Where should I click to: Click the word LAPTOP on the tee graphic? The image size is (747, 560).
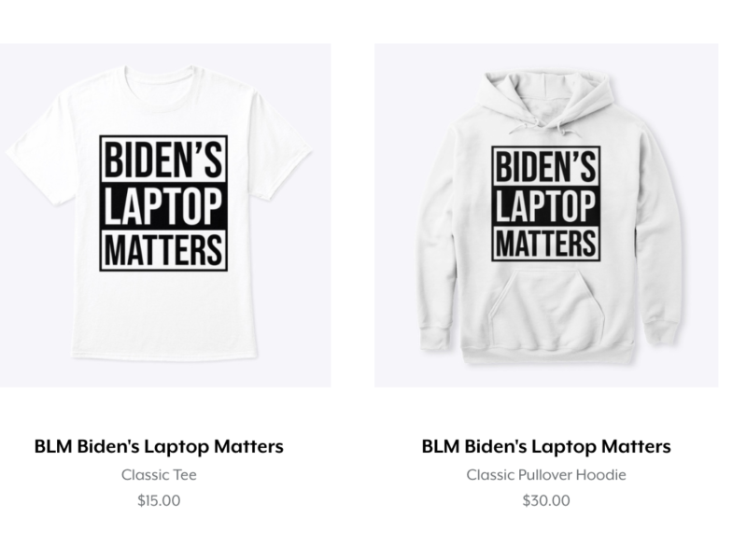pyautogui.click(x=163, y=205)
